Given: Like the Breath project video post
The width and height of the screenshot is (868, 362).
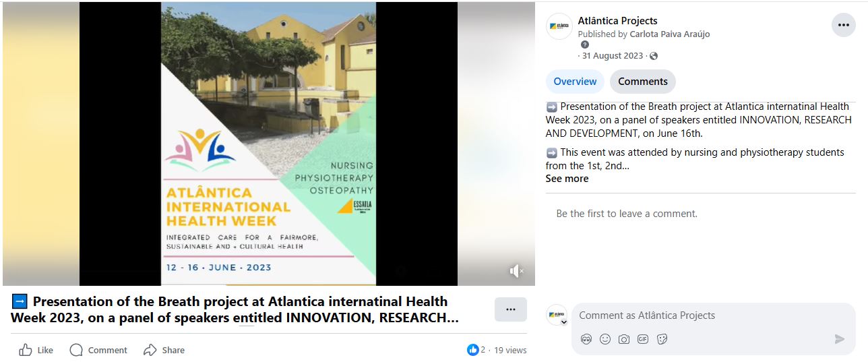Looking at the screenshot, I should tap(36, 350).
